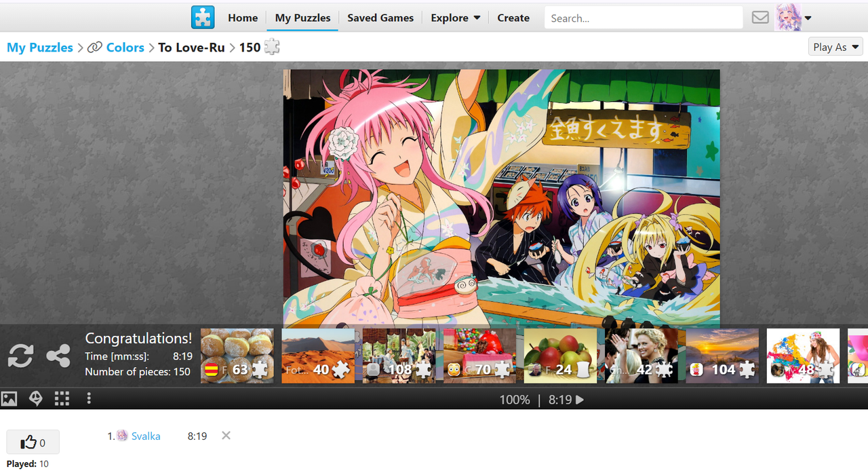The image size is (868, 473).
Task: Expand the Play As dropdown
Action: [x=835, y=47]
